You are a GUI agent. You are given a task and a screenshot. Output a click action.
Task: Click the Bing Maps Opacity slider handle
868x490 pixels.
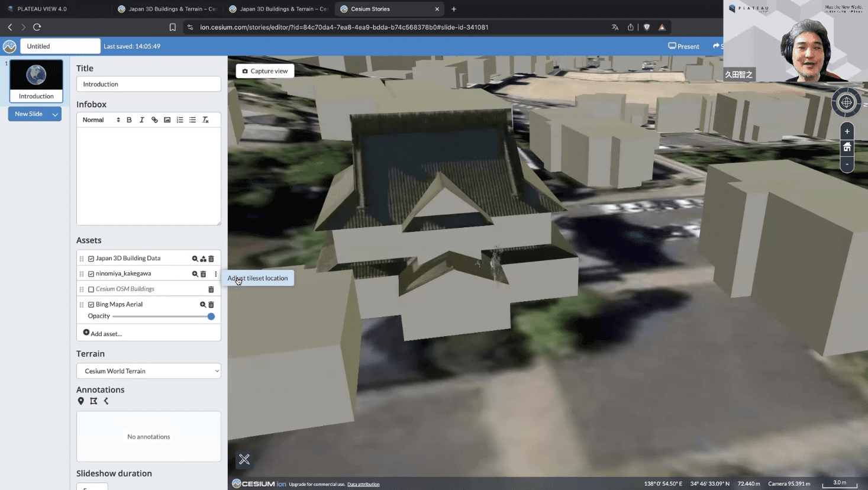click(x=211, y=317)
